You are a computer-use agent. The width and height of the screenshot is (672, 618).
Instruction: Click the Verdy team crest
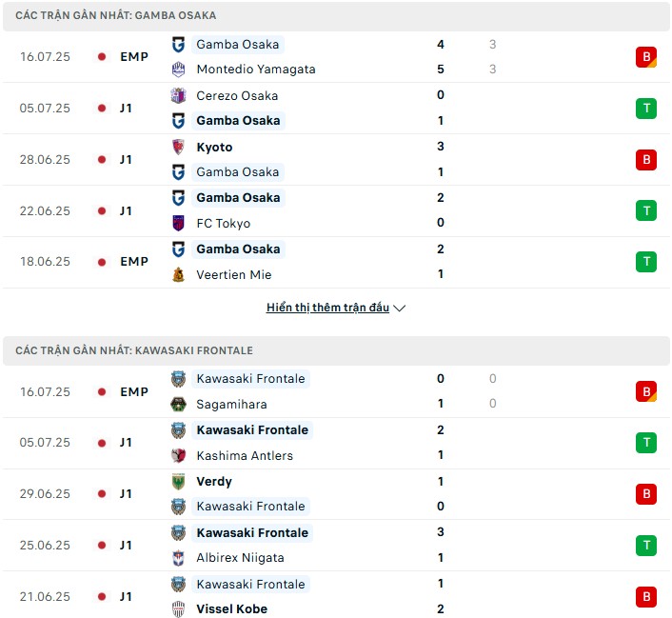[178, 481]
